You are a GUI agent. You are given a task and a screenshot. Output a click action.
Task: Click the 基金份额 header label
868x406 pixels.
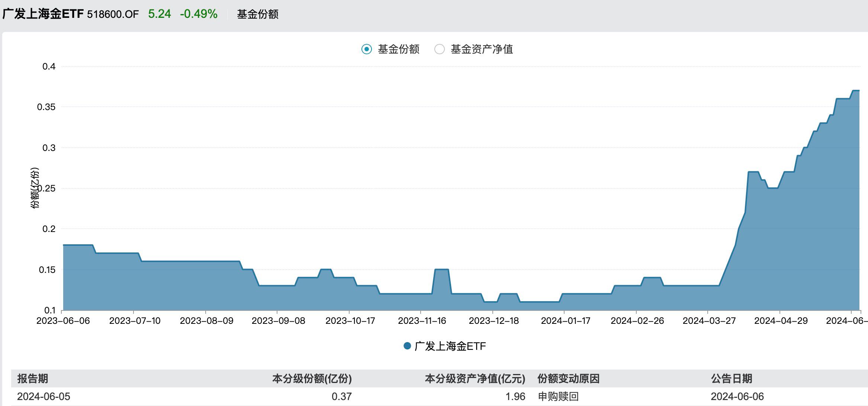click(258, 14)
